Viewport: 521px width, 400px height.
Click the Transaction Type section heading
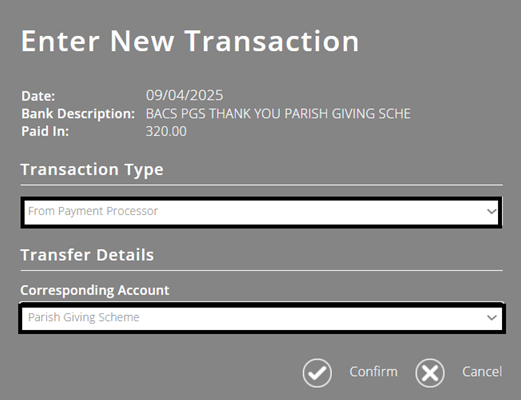pyautogui.click(x=92, y=170)
